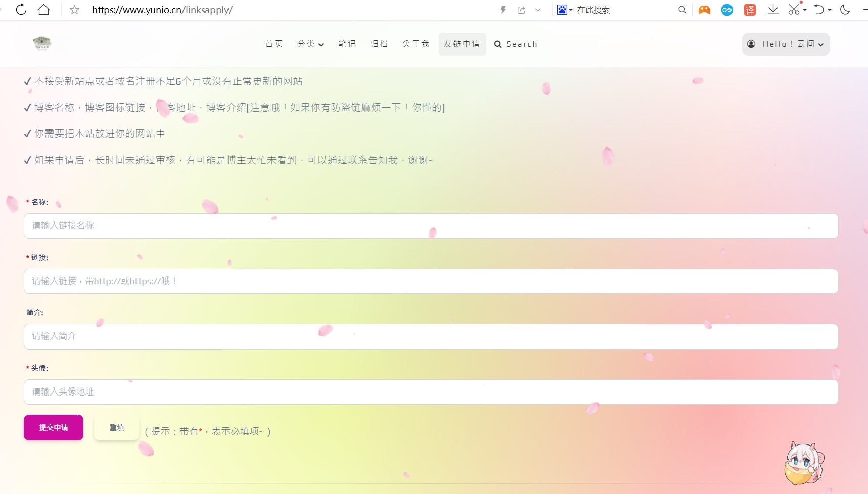Screen dimensions: 868x494
Task: Expand the Hello 云间 user dropdown
Action: point(786,44)
